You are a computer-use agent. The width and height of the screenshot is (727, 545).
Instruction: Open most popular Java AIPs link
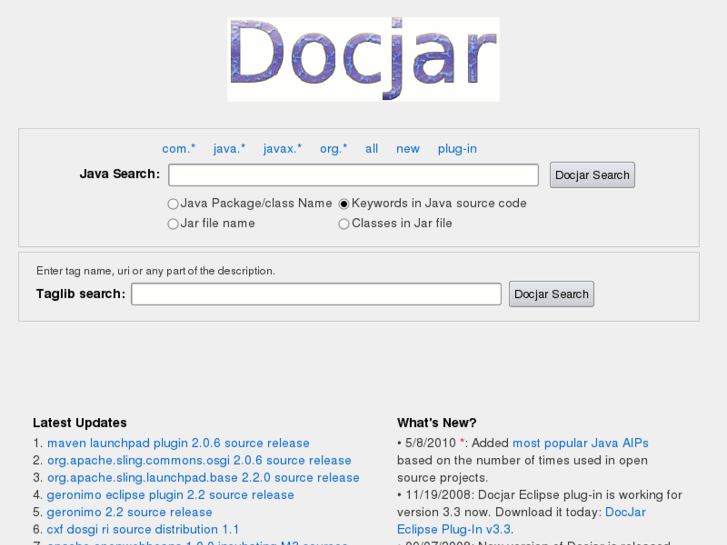pyautogui.click(x=580, y=443)
